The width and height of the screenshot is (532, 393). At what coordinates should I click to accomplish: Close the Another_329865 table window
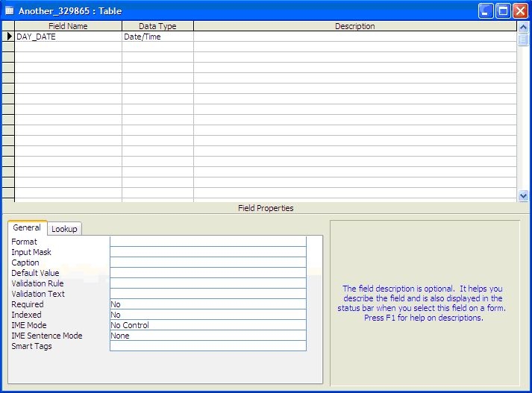(519, 11)
